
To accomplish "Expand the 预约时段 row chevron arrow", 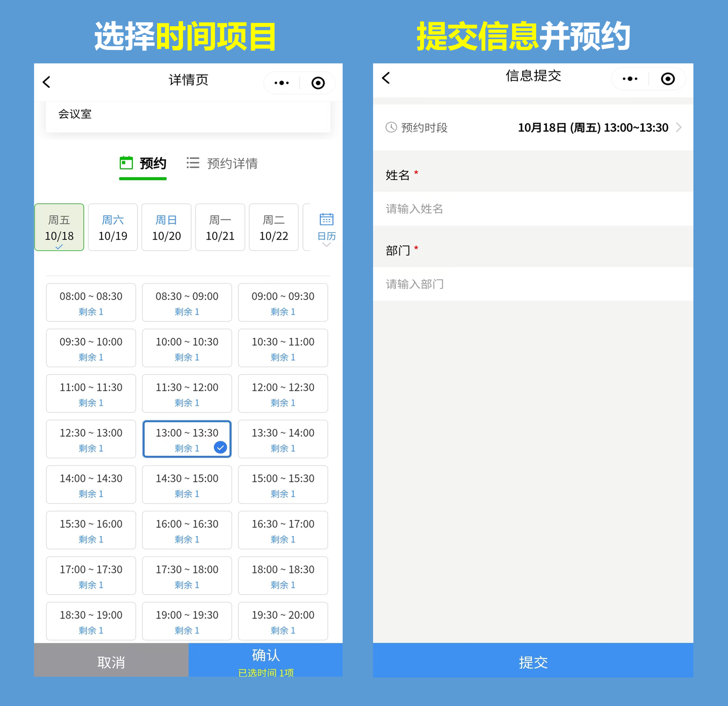I will point(679,127).
